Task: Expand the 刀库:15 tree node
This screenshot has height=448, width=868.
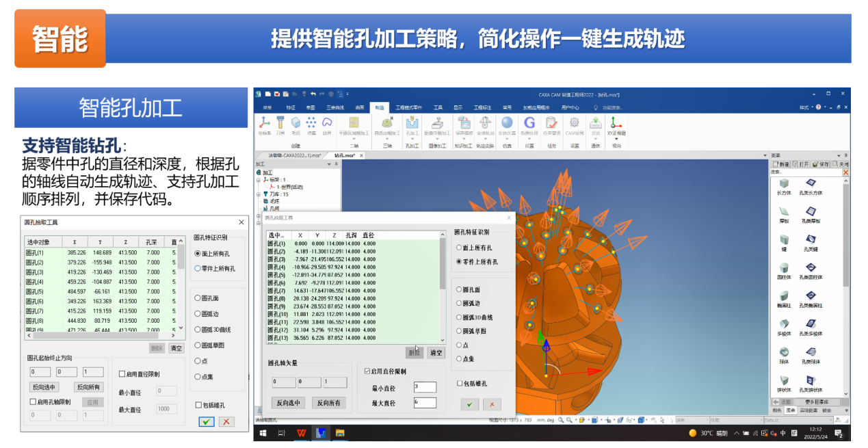Action: [x=259, y=194]
